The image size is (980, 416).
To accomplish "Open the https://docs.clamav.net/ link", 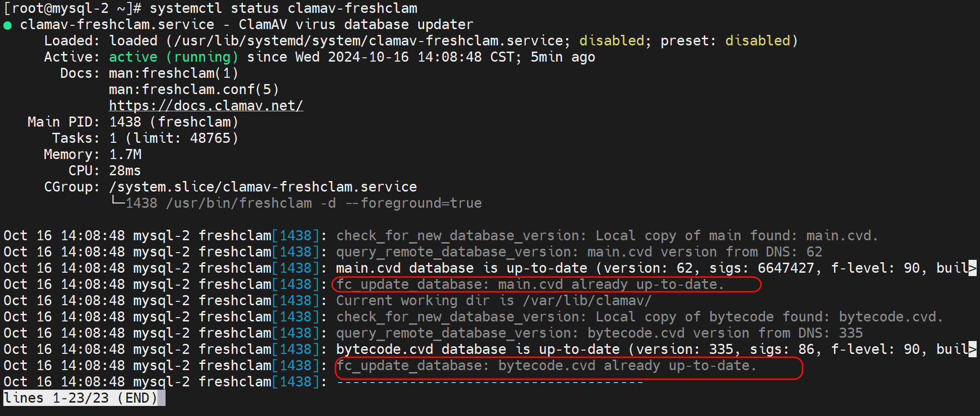I will (206, 106).
